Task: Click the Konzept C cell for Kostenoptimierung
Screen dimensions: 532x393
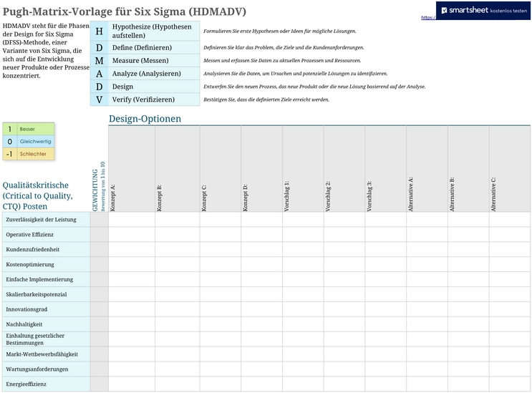Action: click(x=221, y=264)
